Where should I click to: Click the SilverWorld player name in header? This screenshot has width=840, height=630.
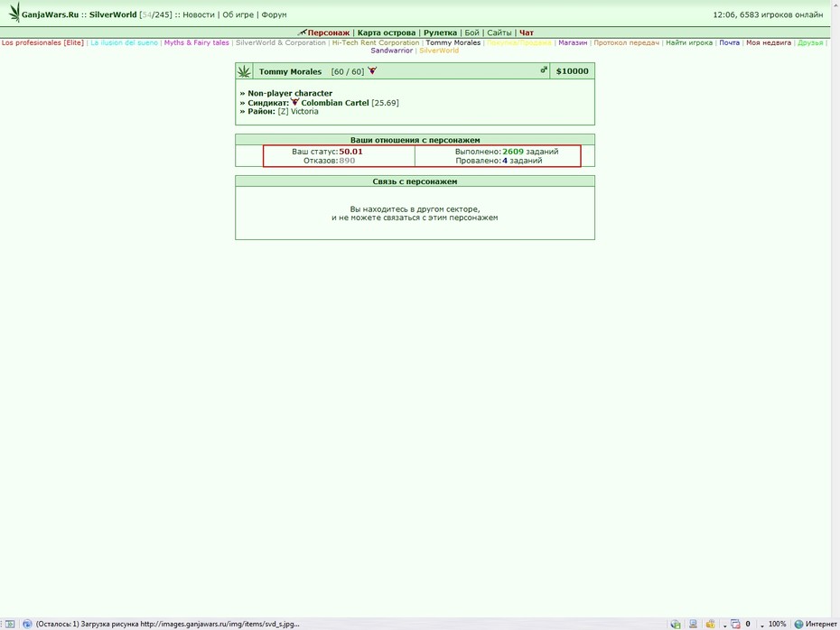click(x=113, y=15)
